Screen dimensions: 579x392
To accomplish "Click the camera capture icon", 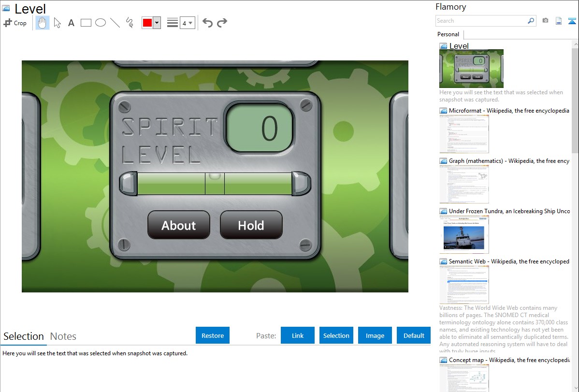I will [x=545, y=21].
